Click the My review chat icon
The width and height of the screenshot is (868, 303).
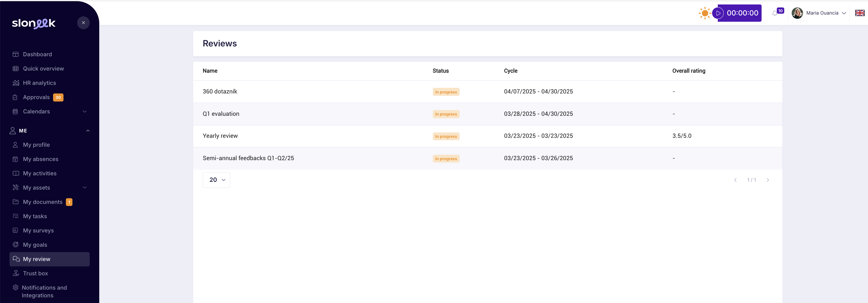[16, 259]
